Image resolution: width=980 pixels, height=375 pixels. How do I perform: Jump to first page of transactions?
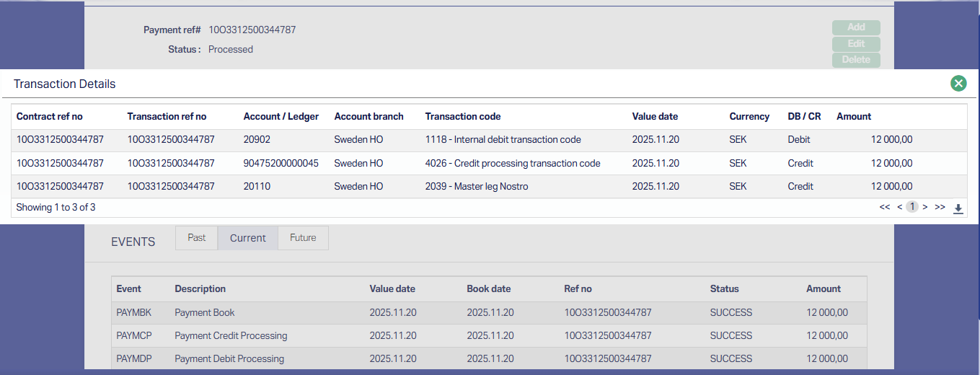pos(885,207)
